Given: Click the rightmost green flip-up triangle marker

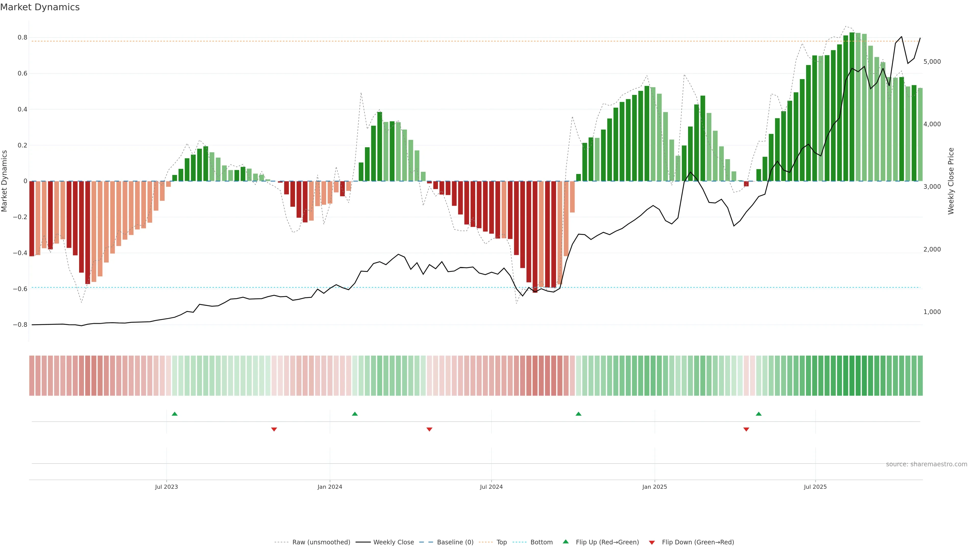Looking at the screenshot, I should click(x=758, y=414).
